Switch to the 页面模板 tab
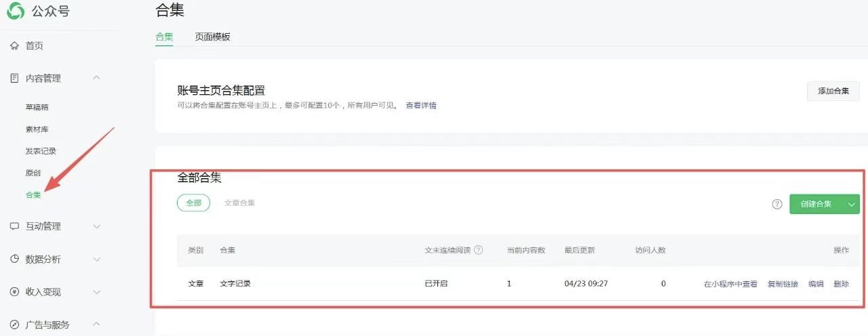Image resolution: width=868 pixels, height=336 pixels. pyautogui.click(x=213, y=37)
